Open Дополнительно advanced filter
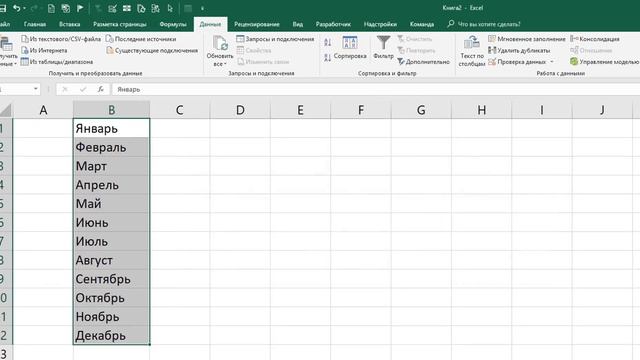The height and width of the screenshot is (360, 640). click(424, 62)
